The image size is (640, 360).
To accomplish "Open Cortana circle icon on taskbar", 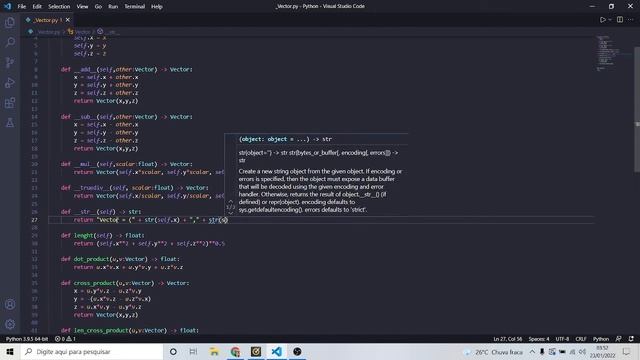I will pyautogui.click(x=173, y=351).
